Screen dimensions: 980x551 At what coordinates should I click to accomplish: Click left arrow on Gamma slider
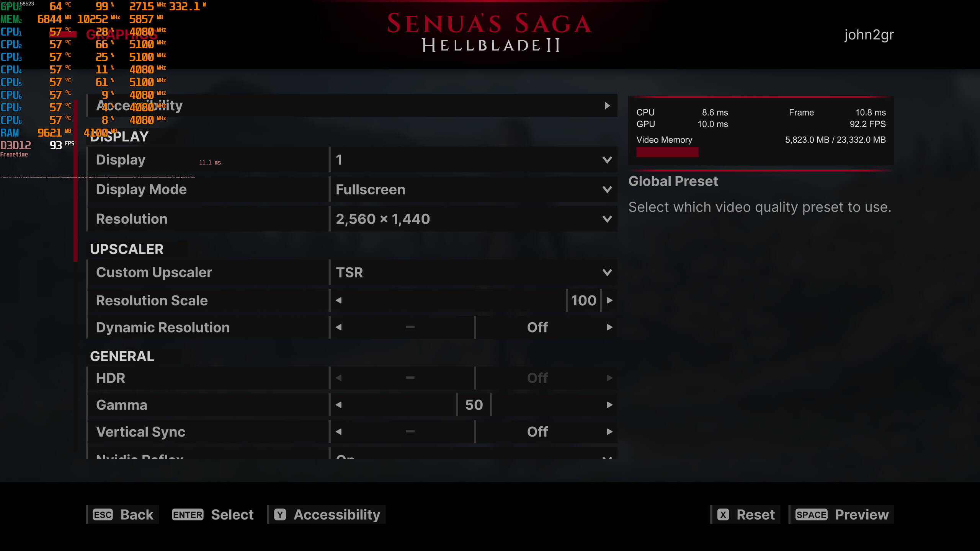tap(338, 405)
